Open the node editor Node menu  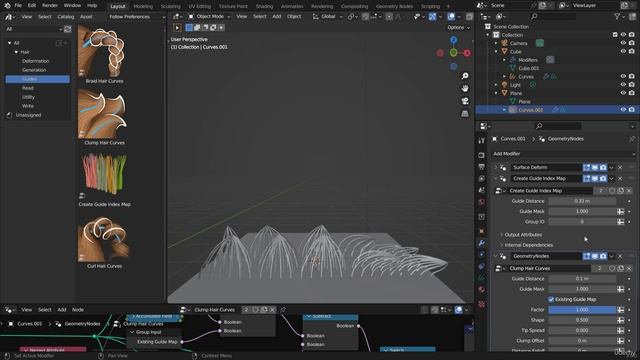[x=78, y=310]
